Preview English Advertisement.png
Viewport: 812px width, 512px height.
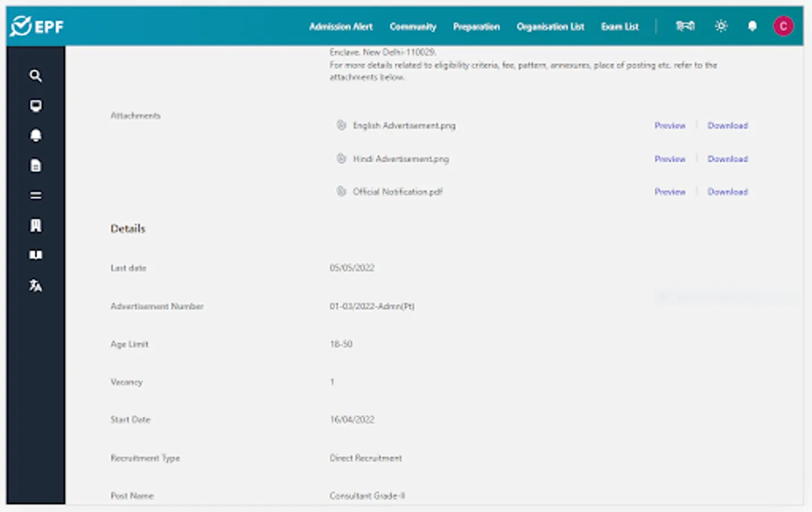click(670, 126)
